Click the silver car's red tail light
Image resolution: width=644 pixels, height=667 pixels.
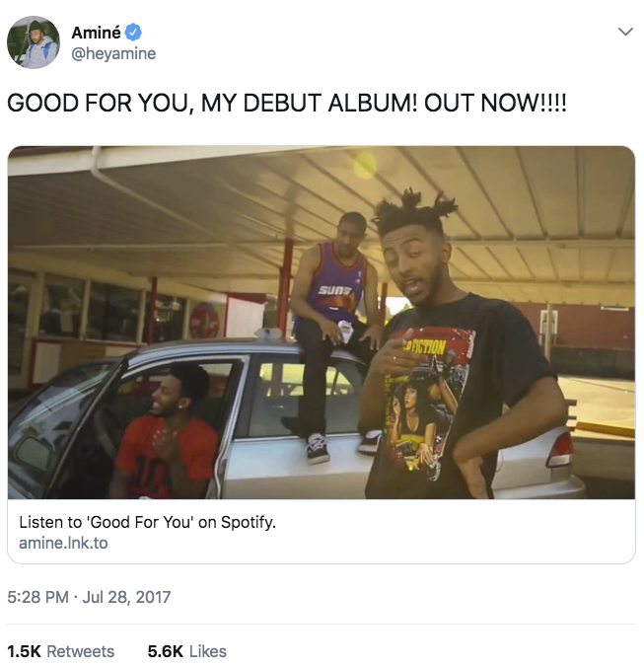tap(560, 449)
